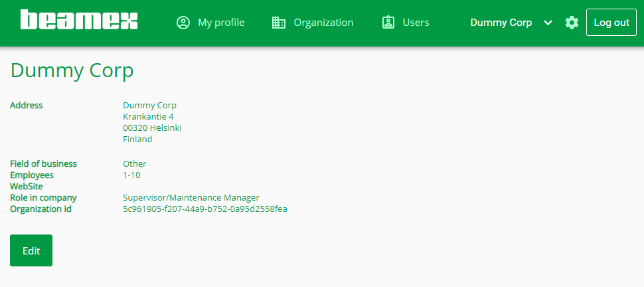The width and height of the screenshot is (644, 287).
Task: Click the Supervisor/Maintenance Manager value
Action: click(191, 198)
